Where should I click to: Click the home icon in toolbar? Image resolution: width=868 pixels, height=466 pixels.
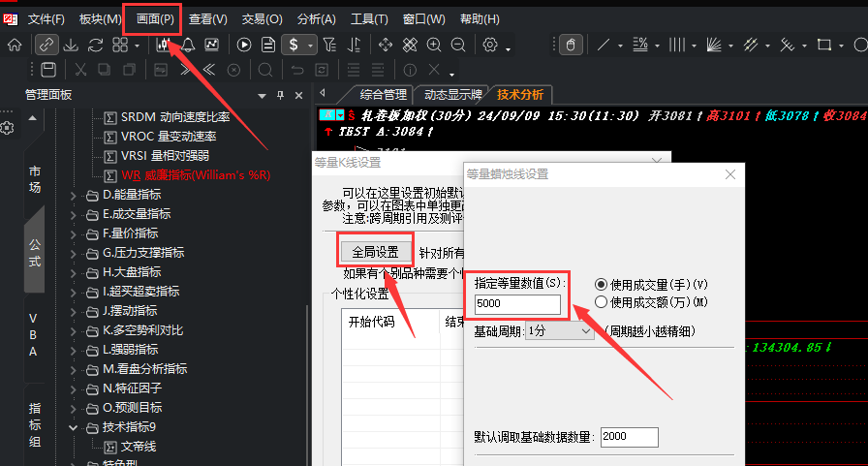15,45
